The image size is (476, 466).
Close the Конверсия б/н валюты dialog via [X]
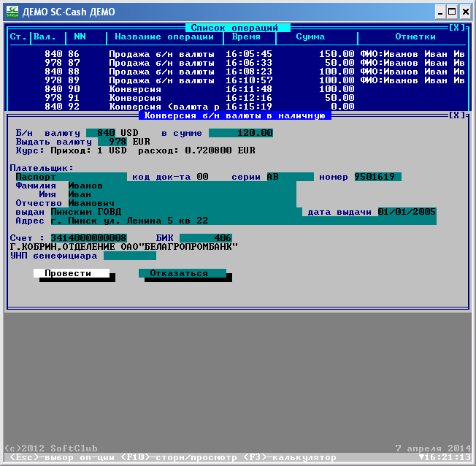tap(456, 115)
